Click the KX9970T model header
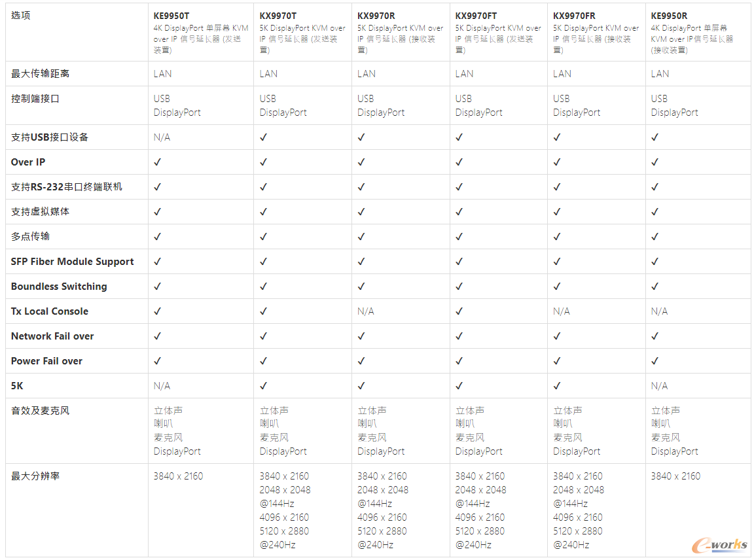The width and height of the screenshot is (754, 560). click(x=278, y=16)
